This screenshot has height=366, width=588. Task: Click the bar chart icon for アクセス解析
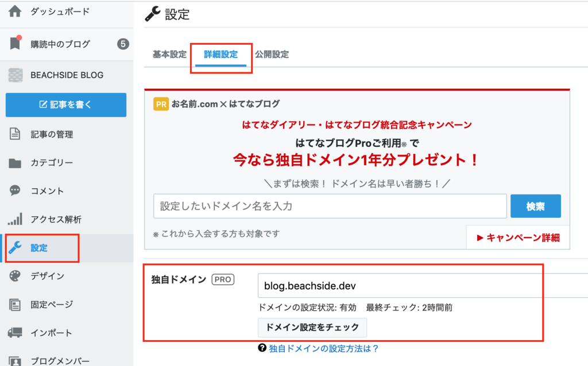(15, 219)
